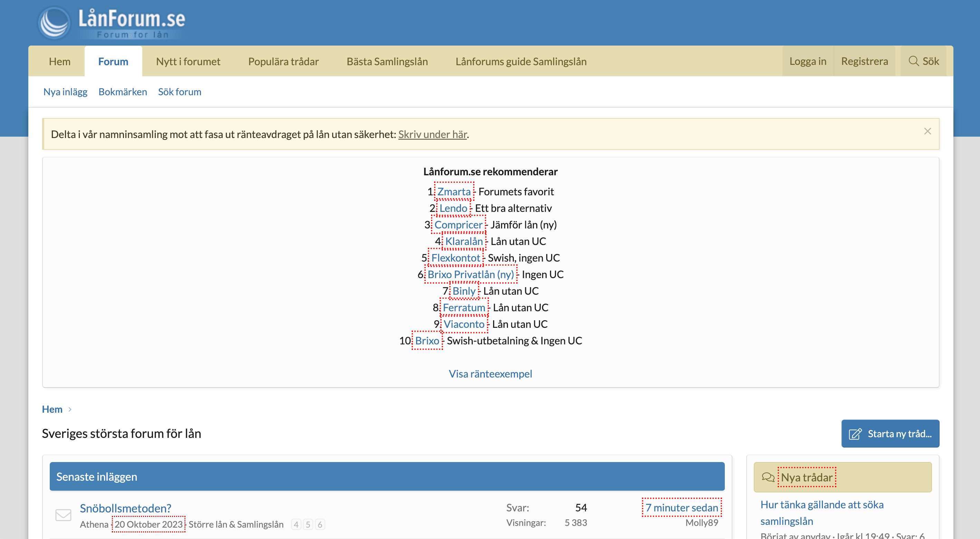Open Athena's profile link
This screenshot has height=539, width=980.
pos(94,524)
